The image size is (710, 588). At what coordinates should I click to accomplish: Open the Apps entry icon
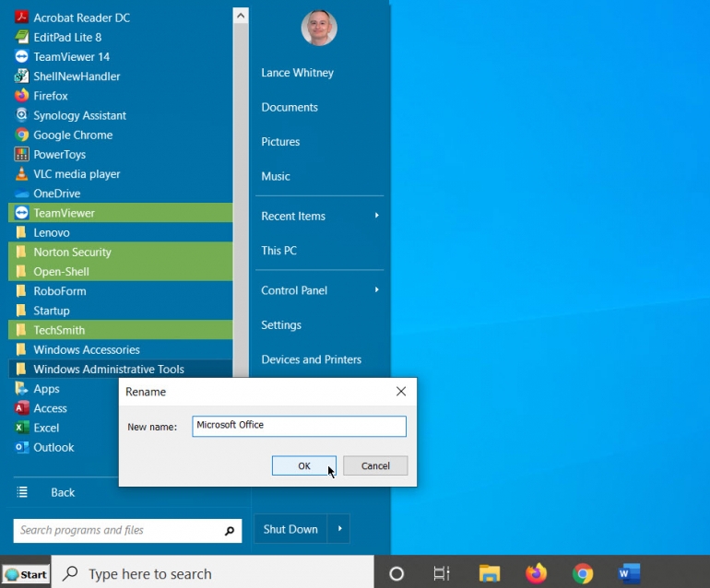(x=21, y=388)
